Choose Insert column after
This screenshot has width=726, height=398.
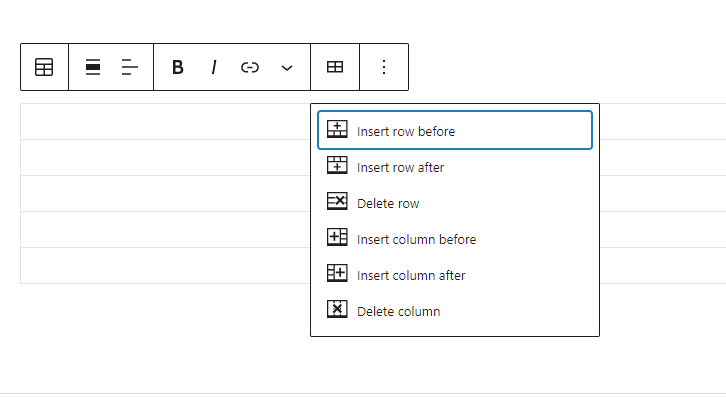click(455, 275)
